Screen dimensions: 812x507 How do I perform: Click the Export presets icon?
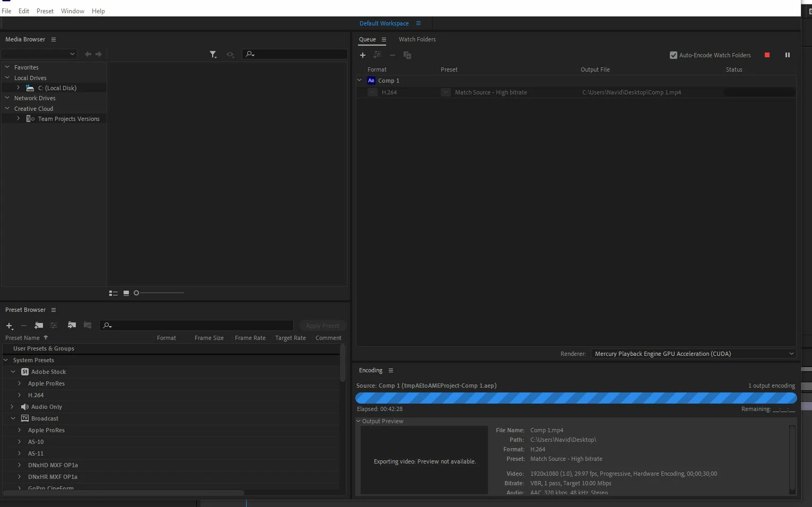pos(88,325)
